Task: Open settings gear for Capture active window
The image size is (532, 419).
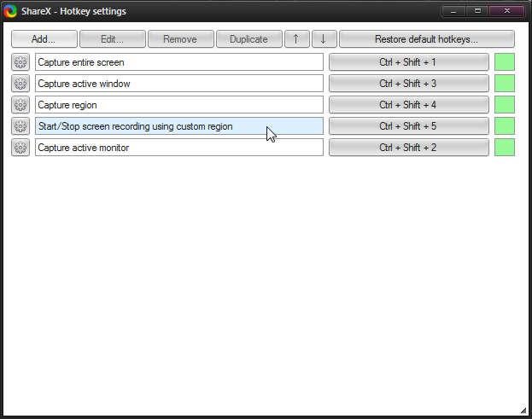Action: [20, 84]
